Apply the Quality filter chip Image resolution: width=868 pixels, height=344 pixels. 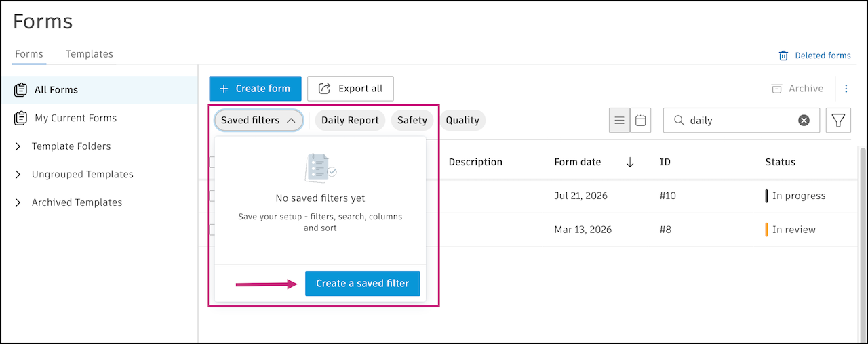pos(462,121)
